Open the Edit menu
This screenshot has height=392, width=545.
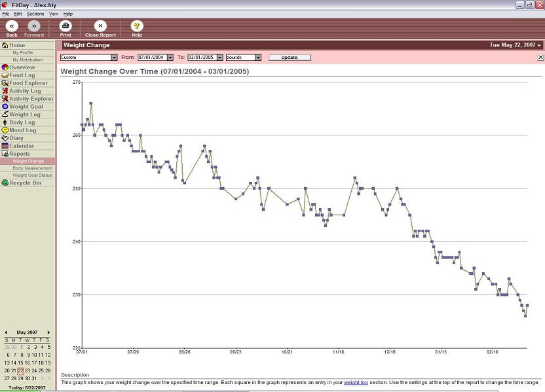point(18,14)
